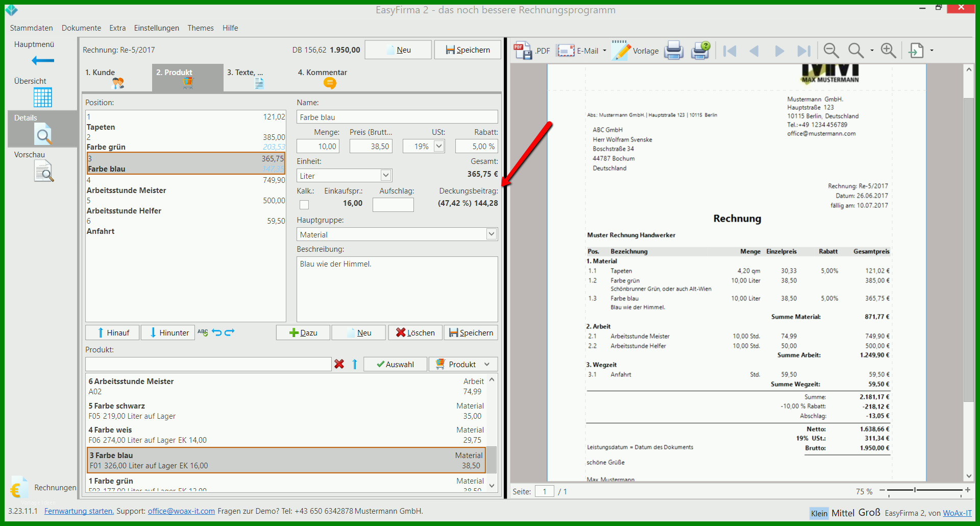Viewport: 980px width, 526px height.
Task: Click the zoom slider plus end
Action: pyautogui.click(x=967, y=490)
